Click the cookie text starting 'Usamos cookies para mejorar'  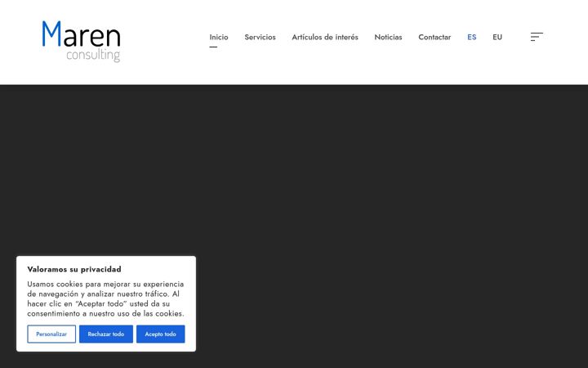(x=105, y=298)
